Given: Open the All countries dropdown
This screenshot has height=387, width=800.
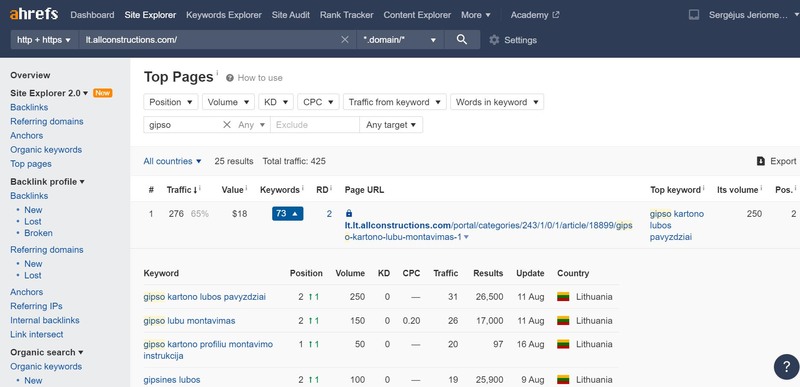Looking at the screenshot, I should (172, 161).
